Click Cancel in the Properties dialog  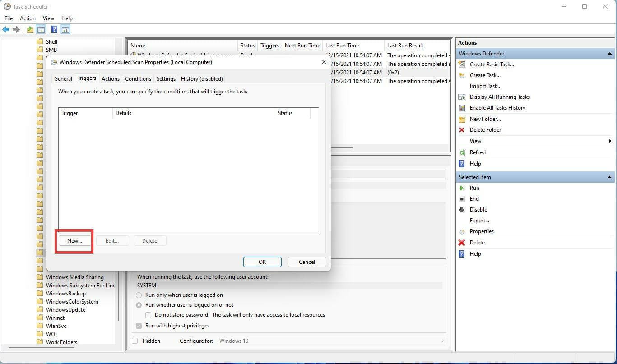(x=307, y=262)
